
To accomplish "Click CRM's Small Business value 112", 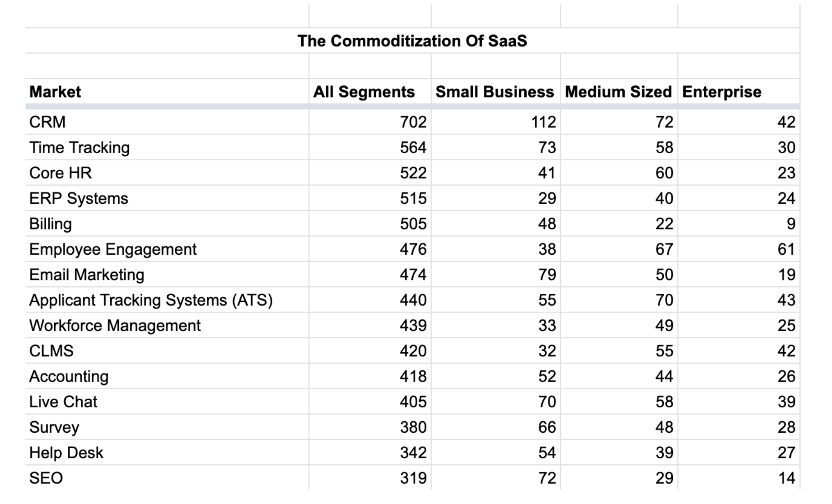I will pyautogui.click(x=543, y=122).
